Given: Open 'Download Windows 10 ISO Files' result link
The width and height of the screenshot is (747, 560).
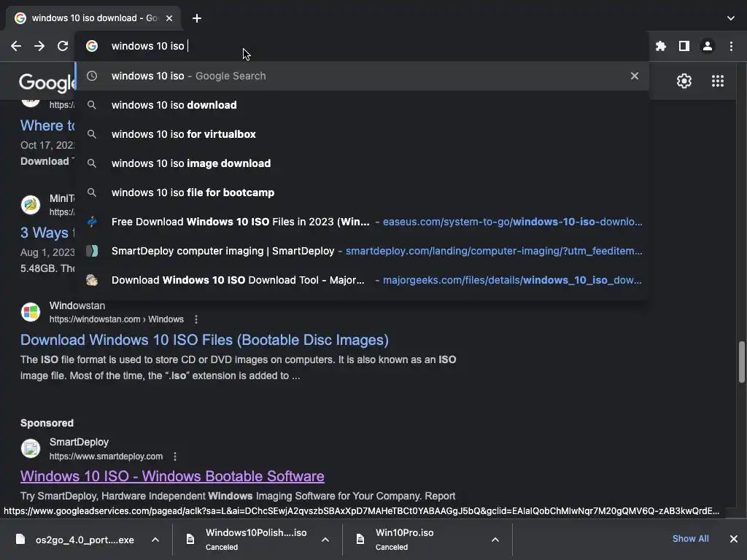Looking at the screenshot, I should [204, 340].
